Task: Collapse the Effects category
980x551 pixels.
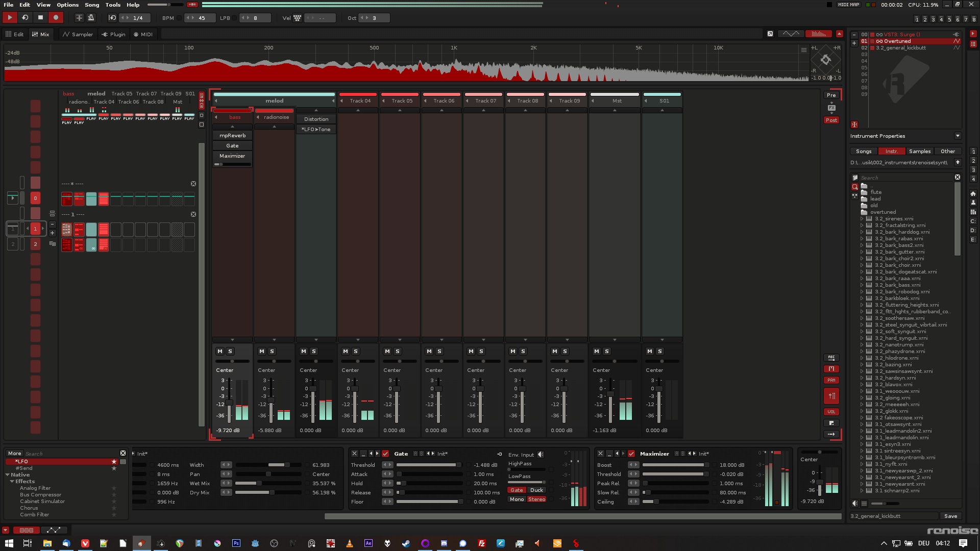Action: (x=12, y=481)
